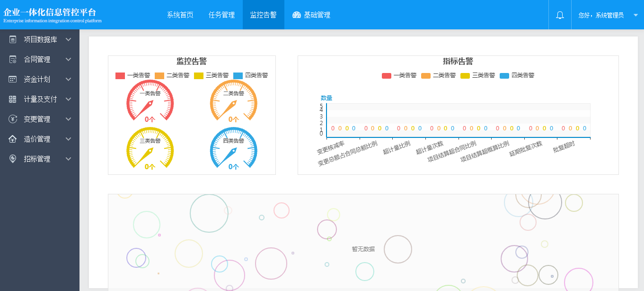Open the 任务管理 tab
Viewport: 644px width, 291px height.
[222, 15]
